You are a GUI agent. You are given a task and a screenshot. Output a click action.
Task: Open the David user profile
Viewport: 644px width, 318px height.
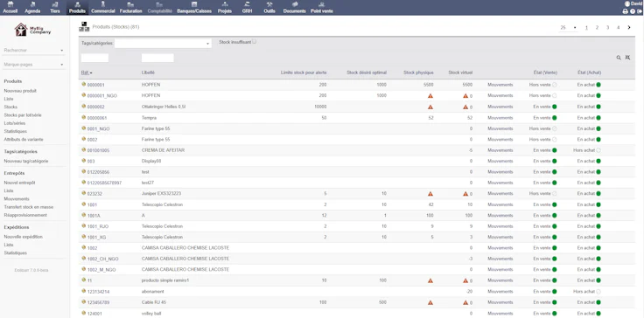[634, 3]
